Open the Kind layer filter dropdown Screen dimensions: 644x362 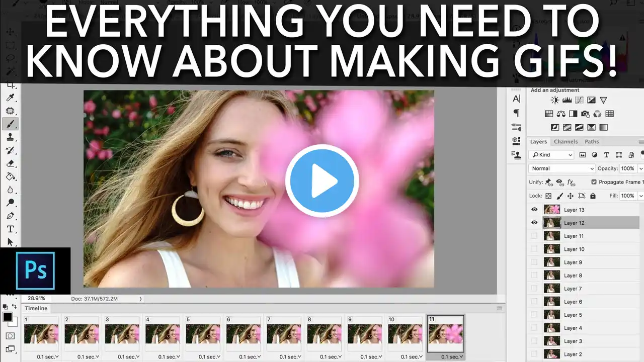[552, 155]
